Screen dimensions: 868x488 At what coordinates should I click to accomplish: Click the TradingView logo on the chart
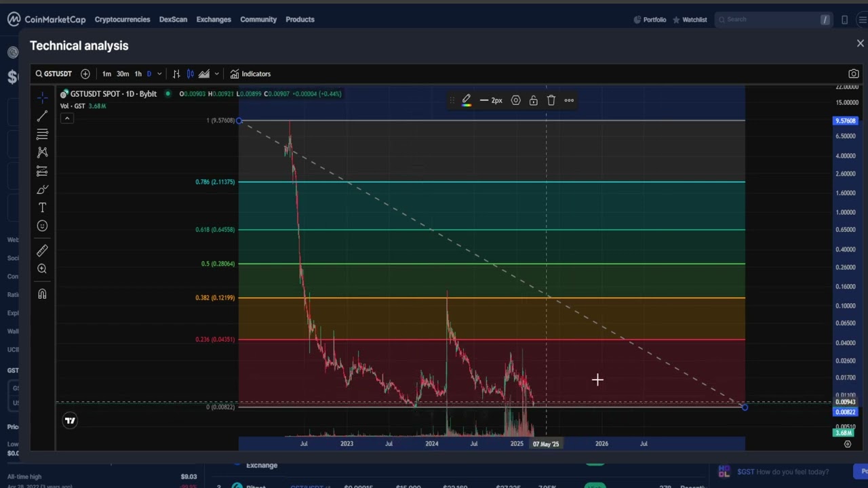point(70,421)
